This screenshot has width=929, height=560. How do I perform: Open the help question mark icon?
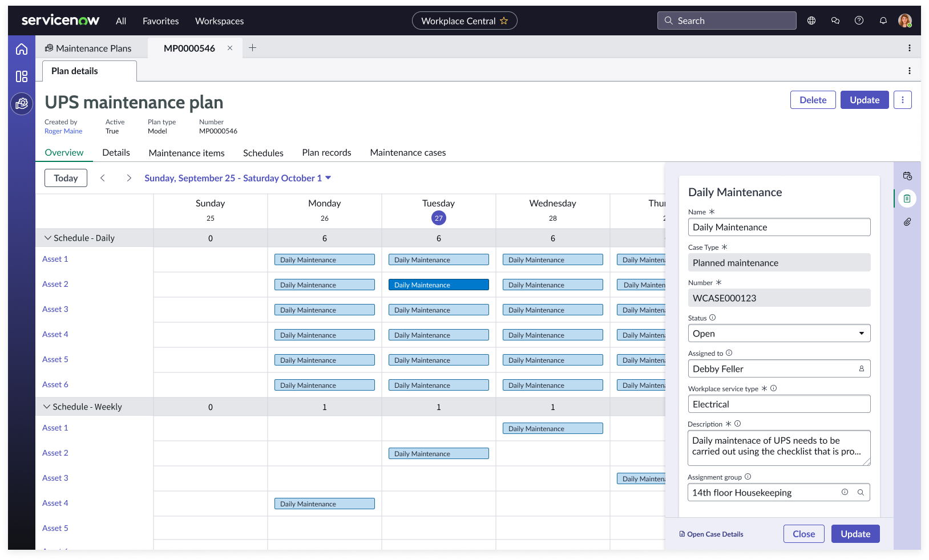click(859, 21)
